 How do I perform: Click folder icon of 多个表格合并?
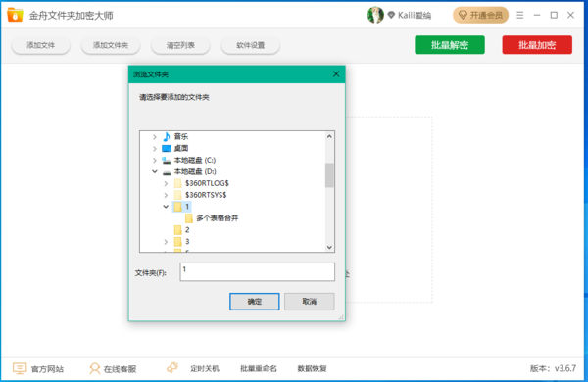189,218
